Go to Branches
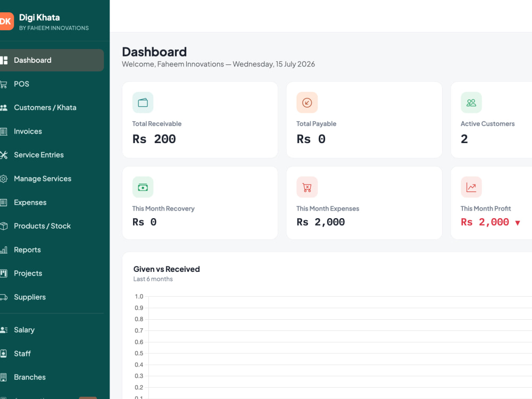 point(52,377)
